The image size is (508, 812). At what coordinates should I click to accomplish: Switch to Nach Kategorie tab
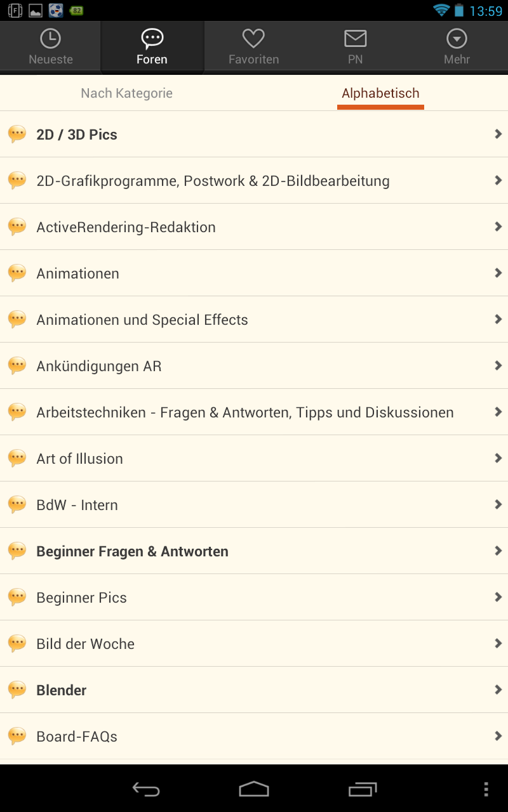click(127, 93)
